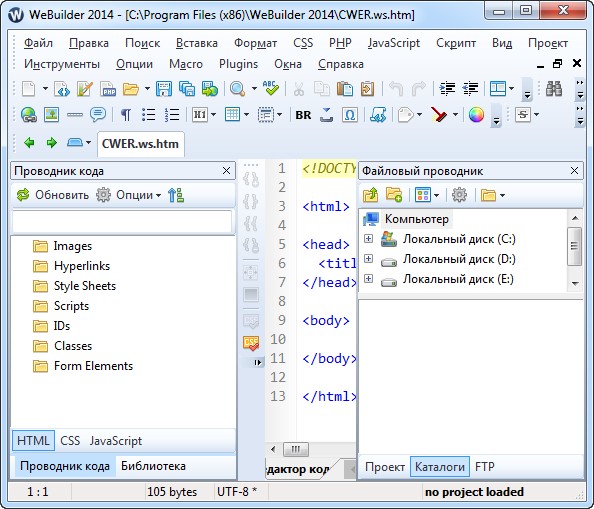Image resolution: width=594 pixels, height=509 pixels.
Task: Switch to the FTP tab
Action: tap(485, 467)
